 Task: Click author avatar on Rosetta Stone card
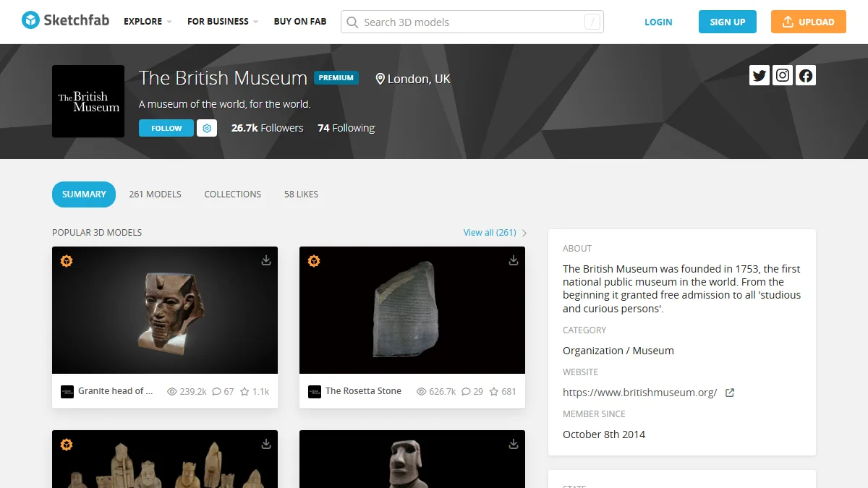(x=315, y=391)
